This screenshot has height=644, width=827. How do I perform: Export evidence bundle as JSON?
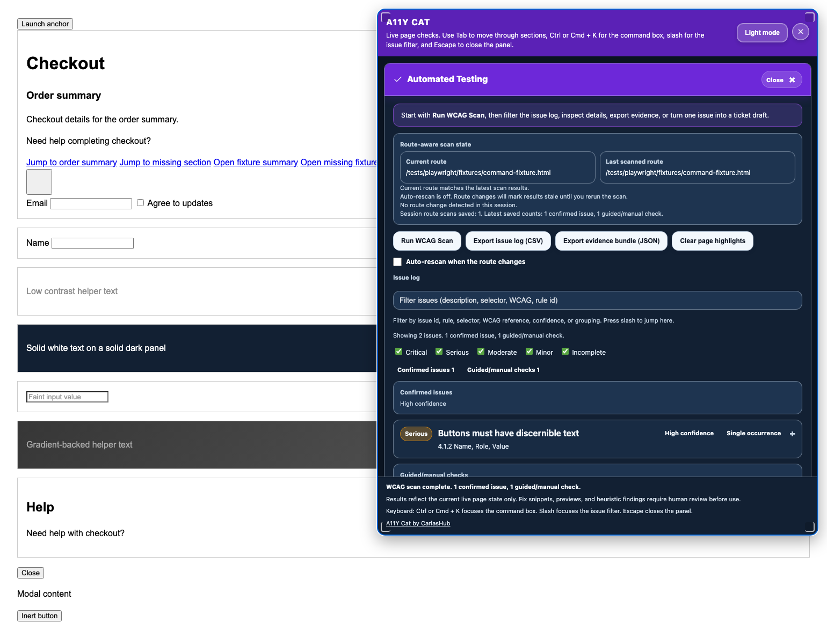click(611, 241)
